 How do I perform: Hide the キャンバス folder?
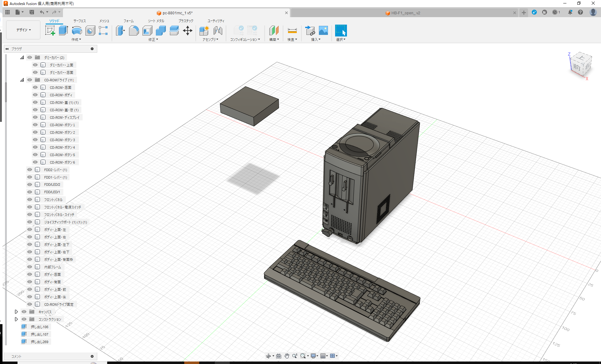pyautogui.click(x=24, y=312)
